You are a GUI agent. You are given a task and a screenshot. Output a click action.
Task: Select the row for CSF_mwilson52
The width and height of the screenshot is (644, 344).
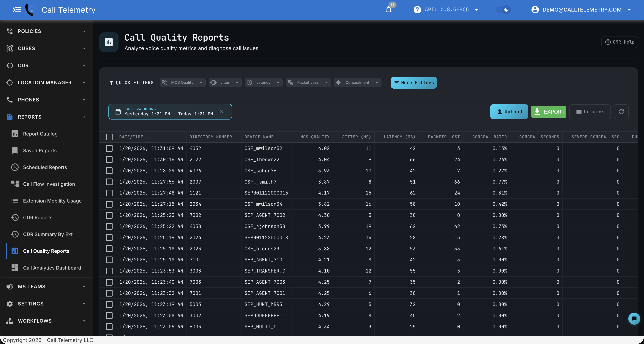[x=109, y=148]
